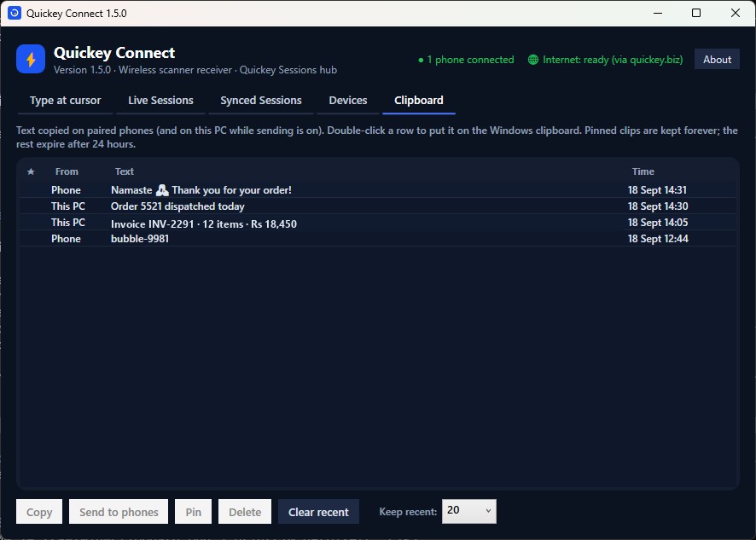Viewport: 756px width, 540px height.
Task: Click the Copy button
Action: [x=39, y=512]
